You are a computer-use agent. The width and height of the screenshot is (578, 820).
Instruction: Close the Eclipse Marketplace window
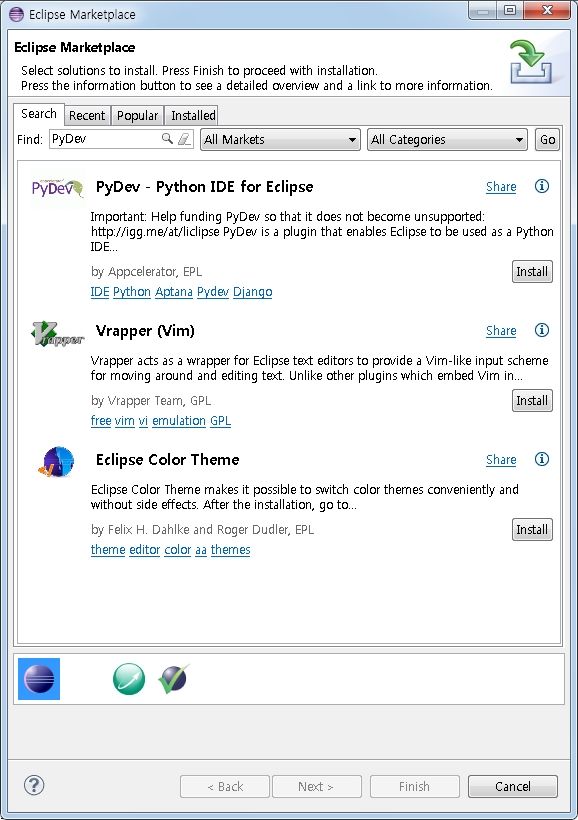(547, 10)
